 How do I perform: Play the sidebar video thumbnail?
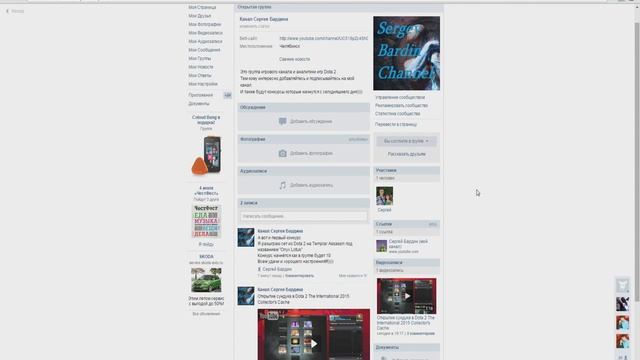point(407,296)
